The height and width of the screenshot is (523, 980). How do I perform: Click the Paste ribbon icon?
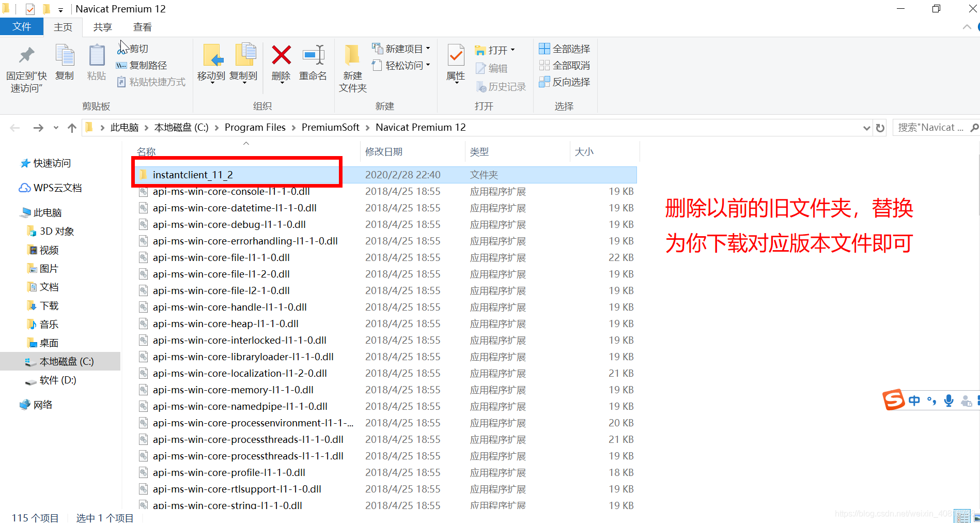(97, 56)
